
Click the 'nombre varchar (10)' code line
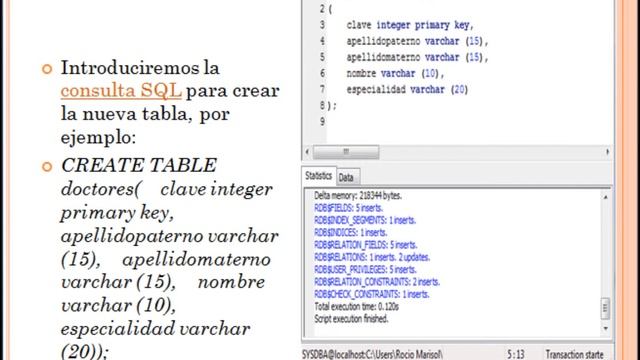point(395,73)
